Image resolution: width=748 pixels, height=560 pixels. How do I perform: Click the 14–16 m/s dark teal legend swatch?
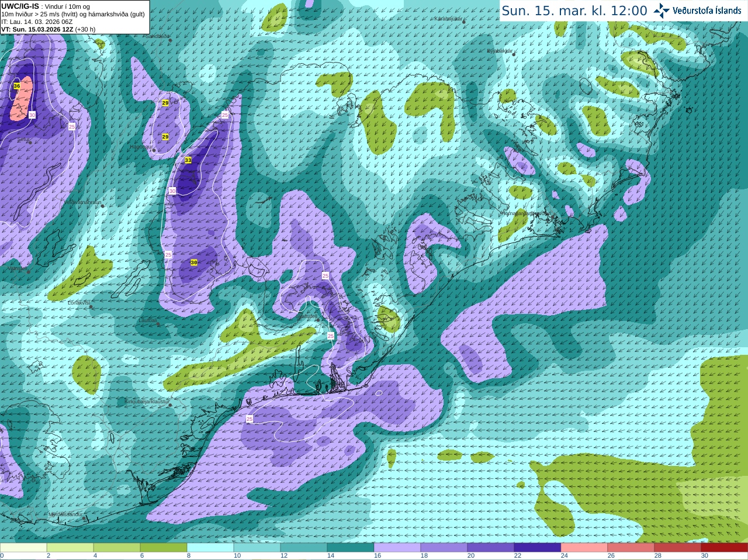351,548
